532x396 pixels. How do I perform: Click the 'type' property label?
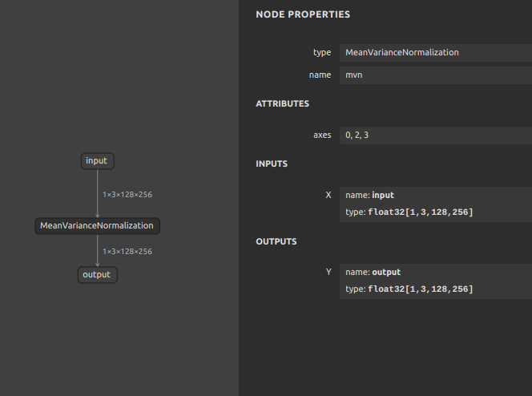[x=322, y=53]
